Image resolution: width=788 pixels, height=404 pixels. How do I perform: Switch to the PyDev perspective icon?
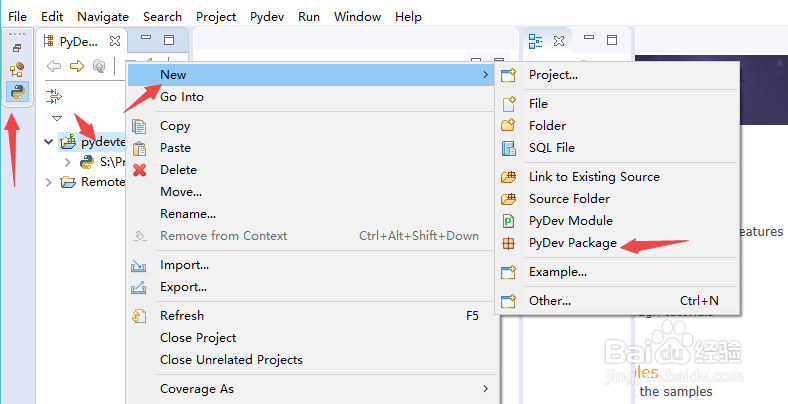pyautogui.click(x=17, y=92)
